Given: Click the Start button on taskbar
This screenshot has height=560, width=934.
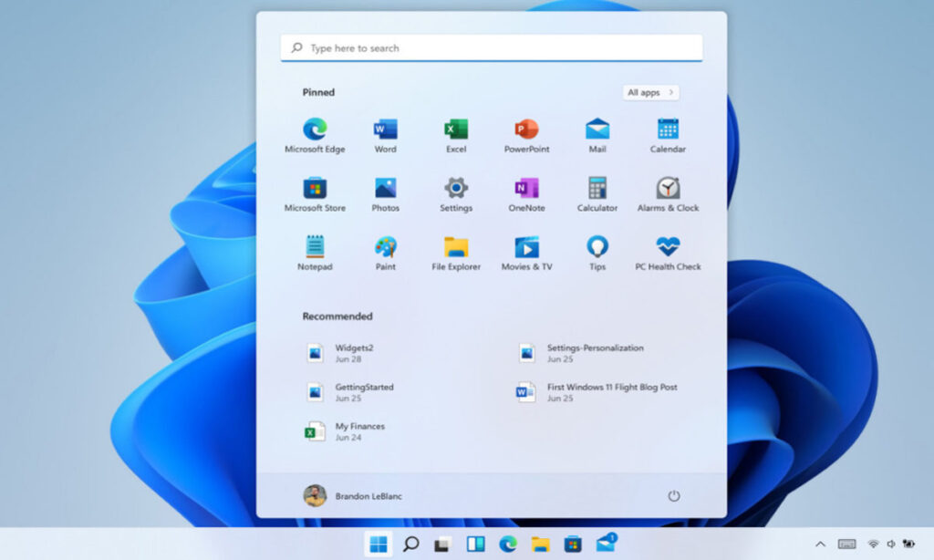Looking at the screenshot, I should click(x=379, y=544).
